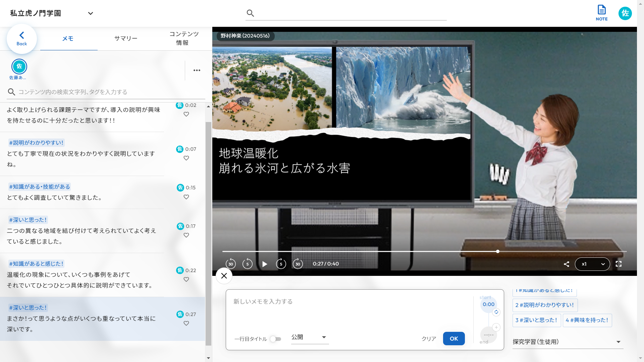
Task: Open the playback speed x1 dropdown
Action: coord(592,264)
